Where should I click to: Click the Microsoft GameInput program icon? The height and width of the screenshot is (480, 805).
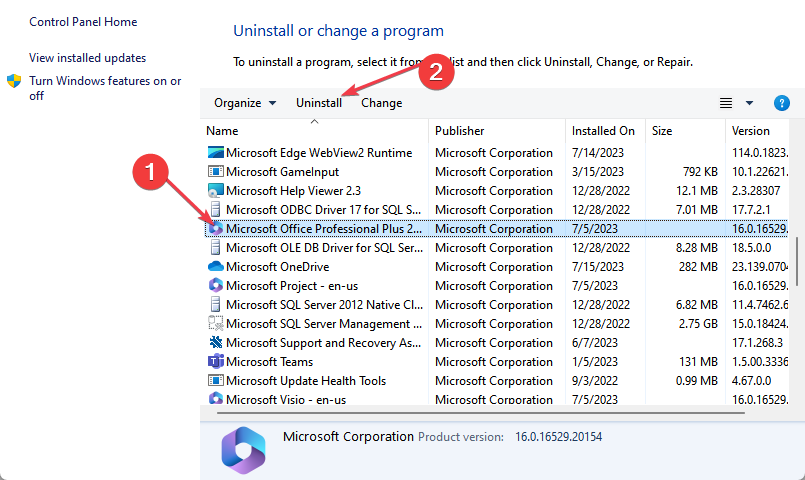(215, 172)
